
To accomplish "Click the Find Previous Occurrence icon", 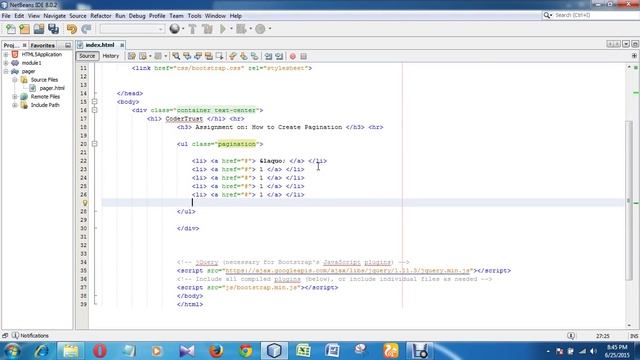I will tap(187, 56).
